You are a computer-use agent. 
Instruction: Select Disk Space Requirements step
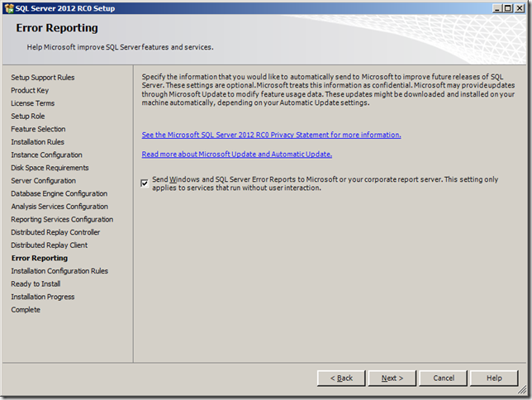pos(50,168)
